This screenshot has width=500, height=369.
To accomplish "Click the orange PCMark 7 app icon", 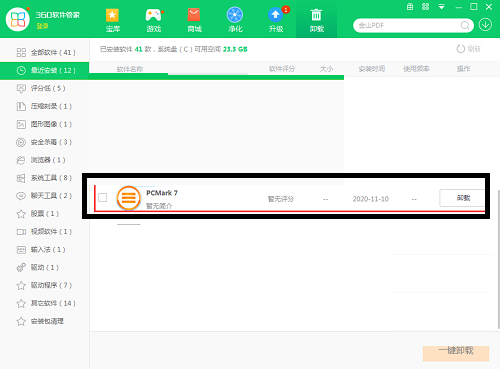I will click(x=129, y=198).
